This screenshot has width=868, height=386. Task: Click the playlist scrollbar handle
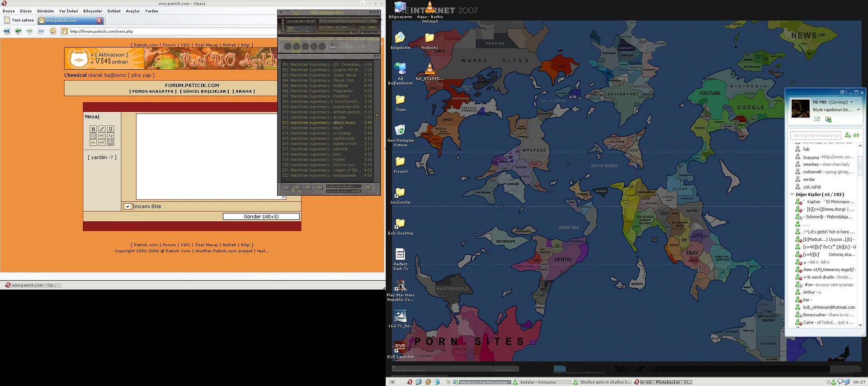(x=377, y=115)
